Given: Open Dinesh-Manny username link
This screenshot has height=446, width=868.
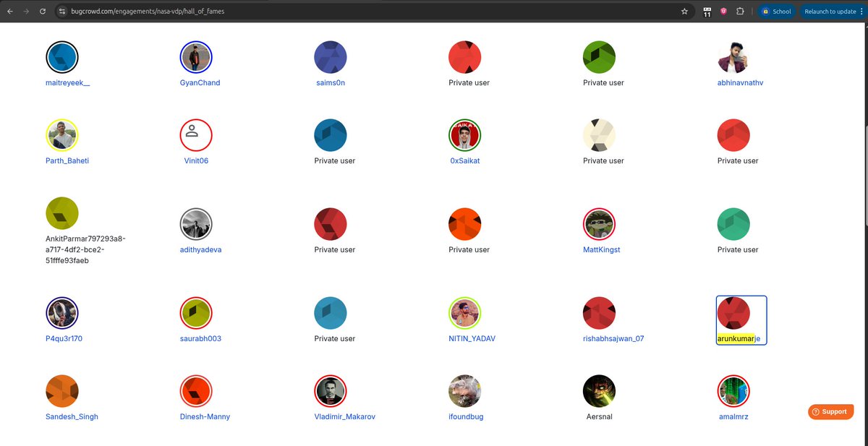Looking at the screenshot, I should [205, 416].
